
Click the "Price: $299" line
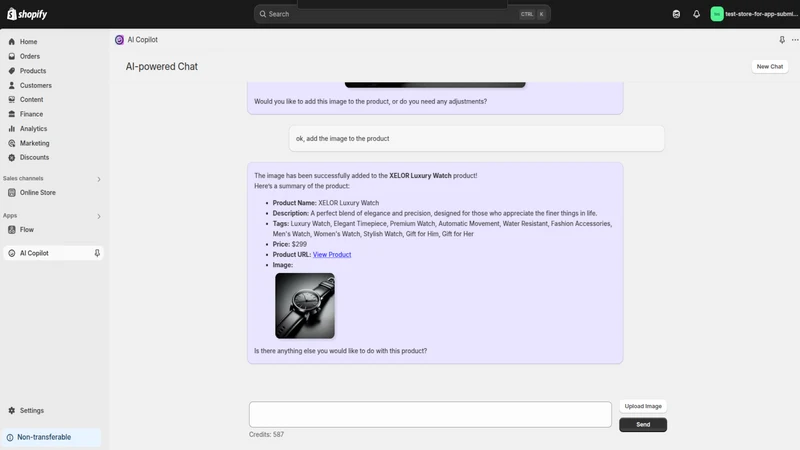tap(290, 244)
